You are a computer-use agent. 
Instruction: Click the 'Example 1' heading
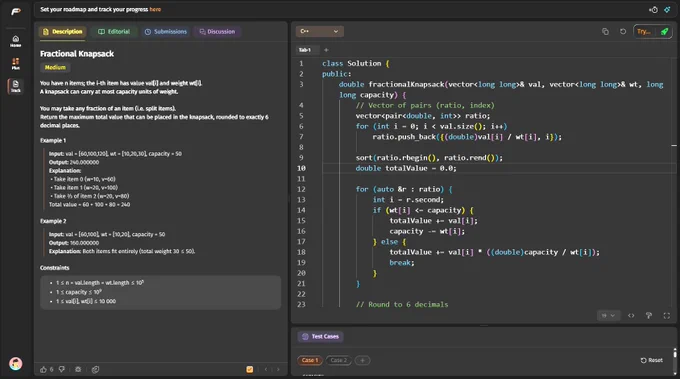point(53,140)
